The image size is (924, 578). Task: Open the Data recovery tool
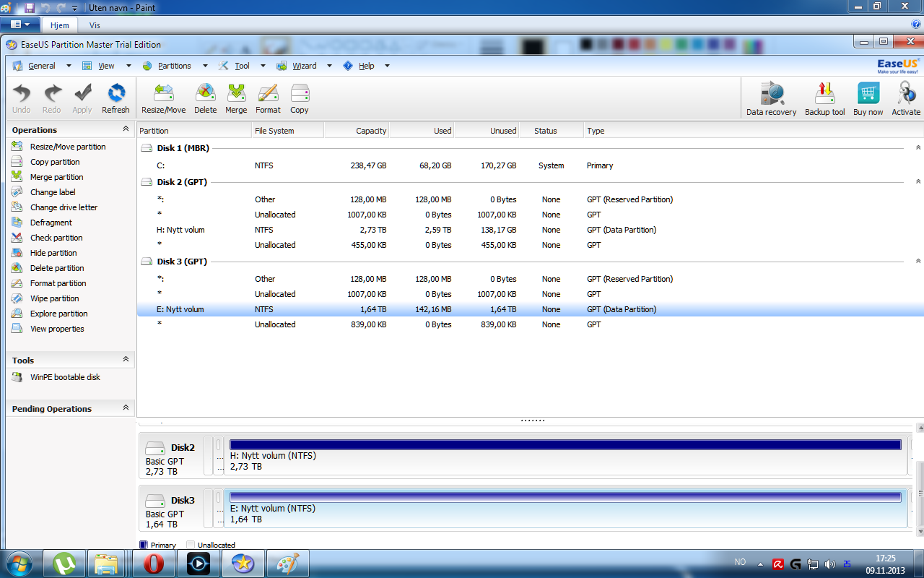(x=772, y=99)
